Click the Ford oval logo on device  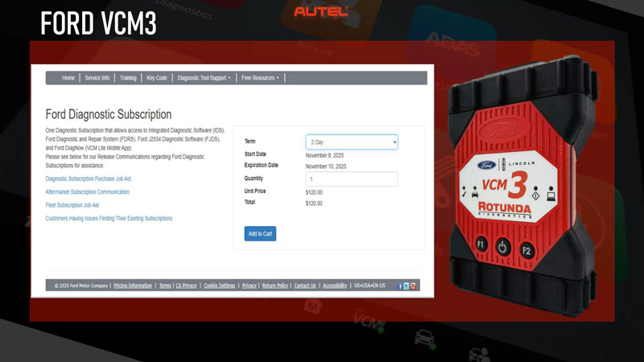pos(486,166)
